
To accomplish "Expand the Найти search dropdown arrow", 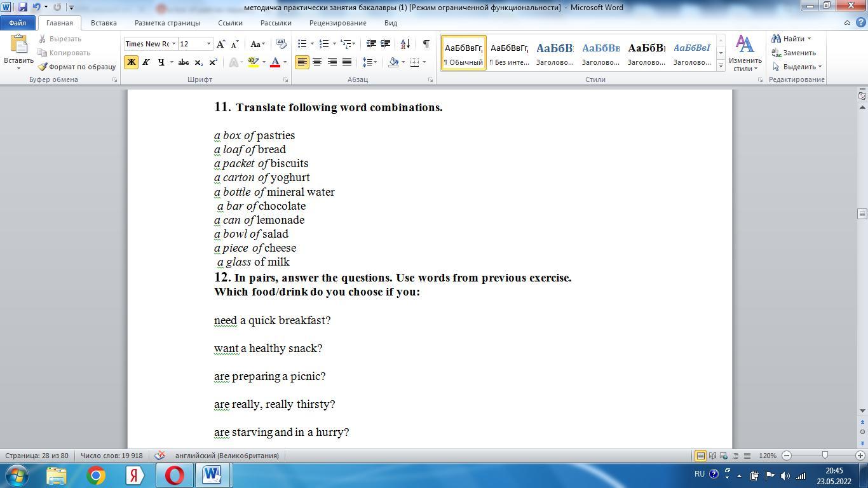I will click(809, 39).
